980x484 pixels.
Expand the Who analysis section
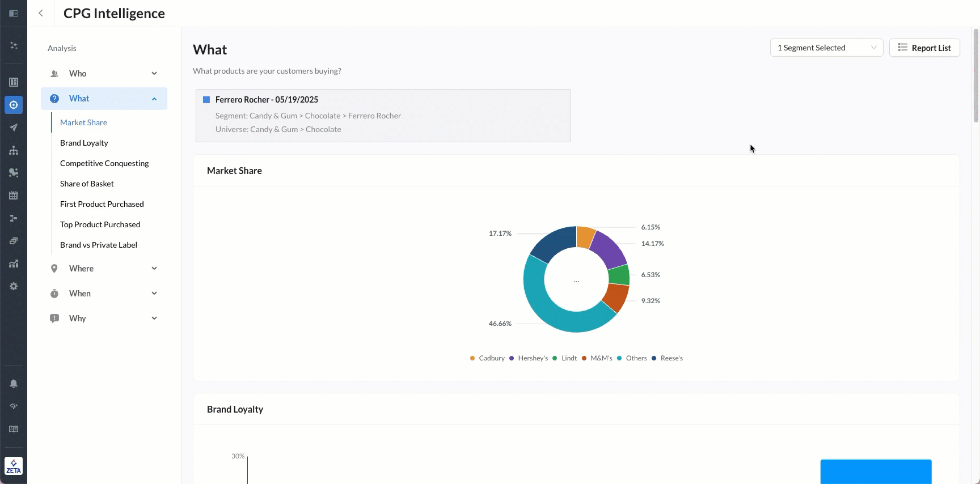coord(104,74)
